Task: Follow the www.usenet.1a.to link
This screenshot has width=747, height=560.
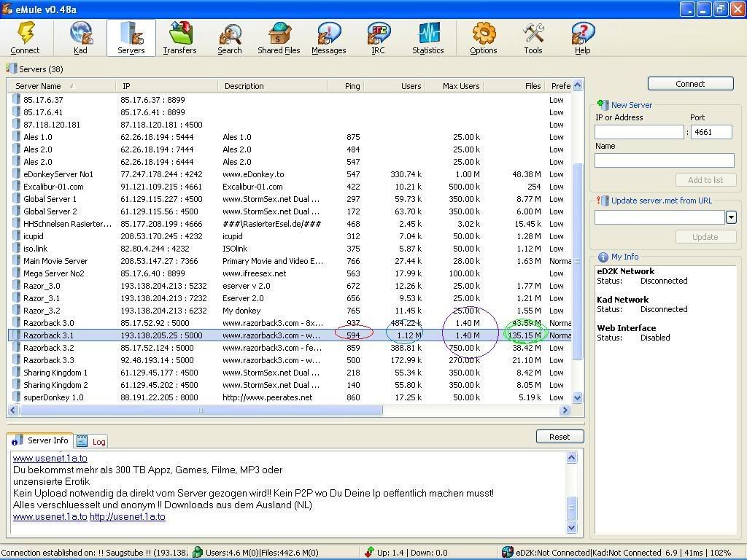Action: pos(50,458)
